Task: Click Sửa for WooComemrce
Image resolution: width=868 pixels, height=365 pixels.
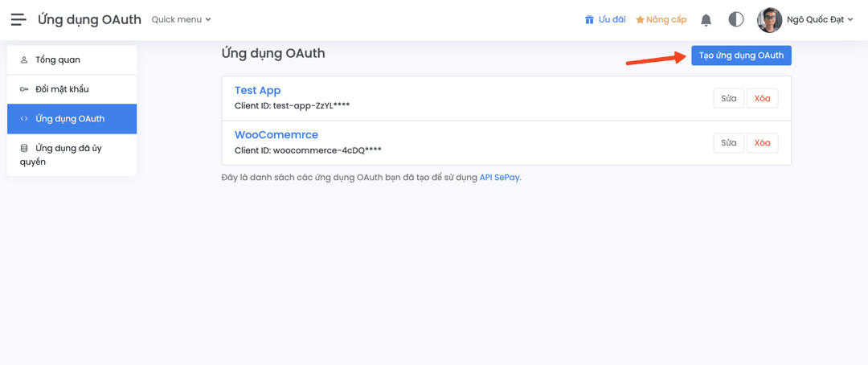Action: click(728, 143)
